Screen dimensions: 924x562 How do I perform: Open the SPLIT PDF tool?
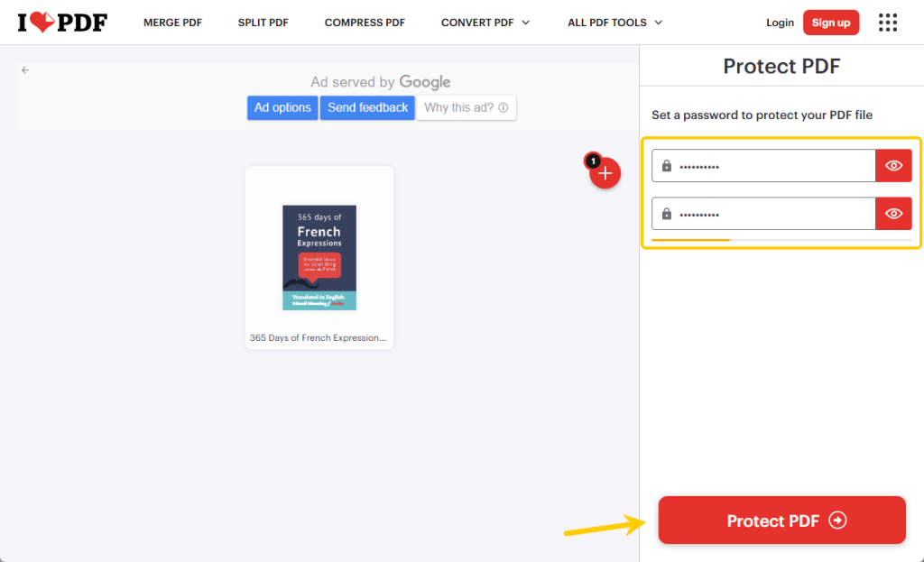point(263,23)
